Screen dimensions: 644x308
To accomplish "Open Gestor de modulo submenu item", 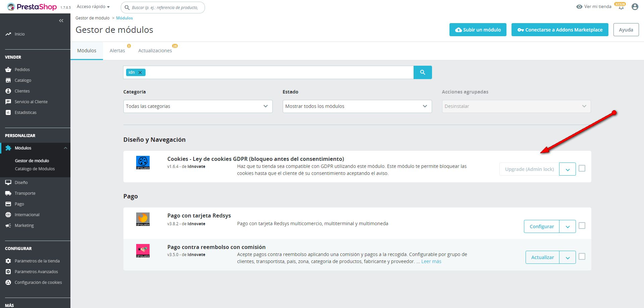I will (x=32, y=161).
